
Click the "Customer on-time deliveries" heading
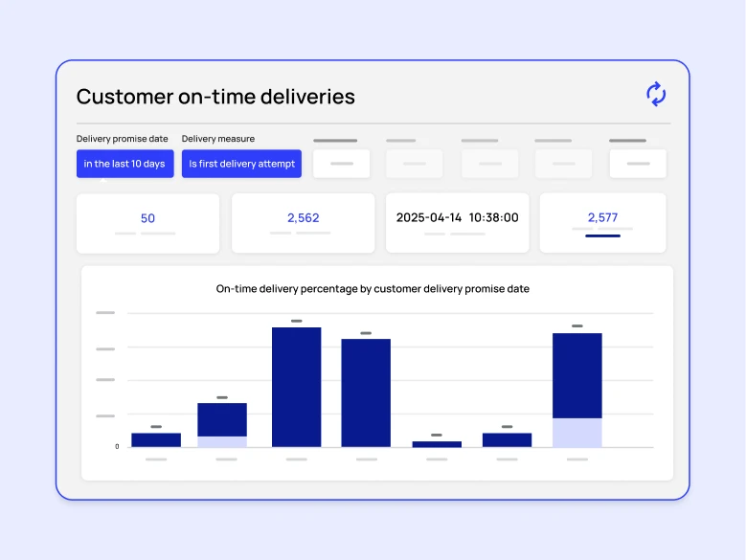coord(215,97)
